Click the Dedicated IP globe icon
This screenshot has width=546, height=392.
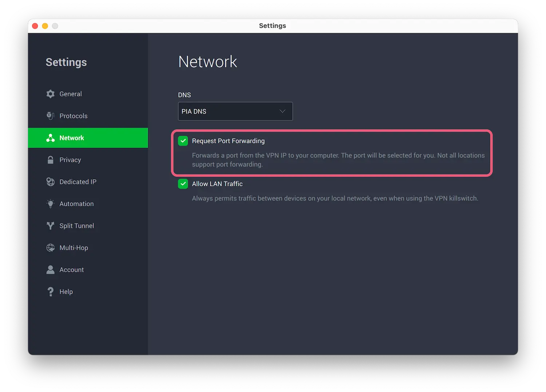pyautogui.click(x=51, y=182)
